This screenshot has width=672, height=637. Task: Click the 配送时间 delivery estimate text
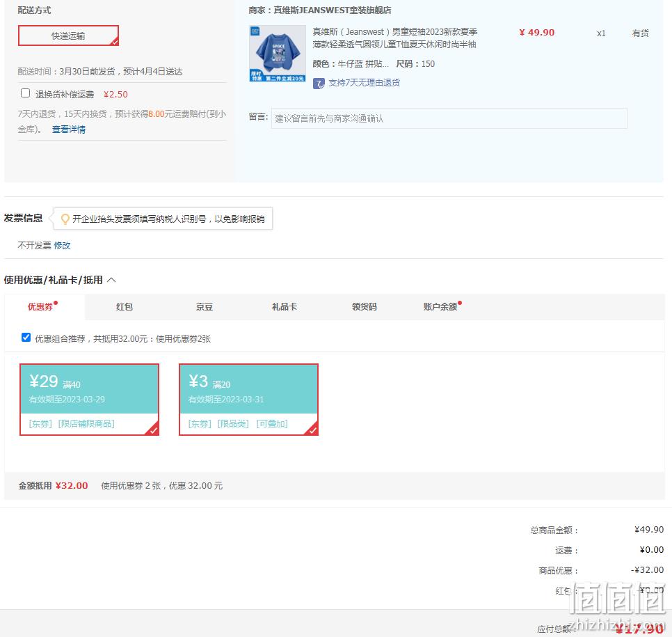point(100,71)
